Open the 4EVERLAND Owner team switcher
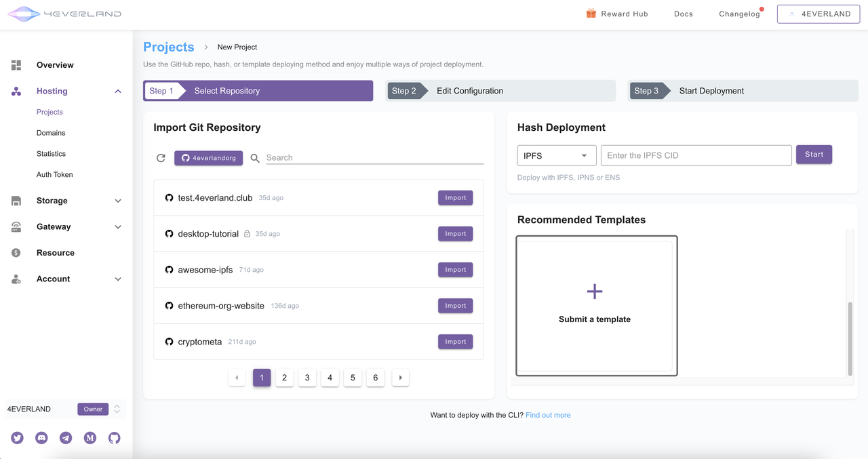The height and width of the screenshot is (459, 868). point(117,409)
